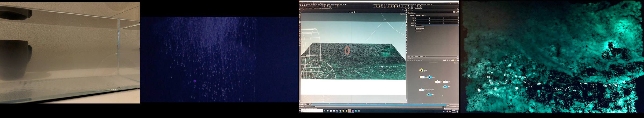Select the geo1 node in network editor

(x=422, y=77)
